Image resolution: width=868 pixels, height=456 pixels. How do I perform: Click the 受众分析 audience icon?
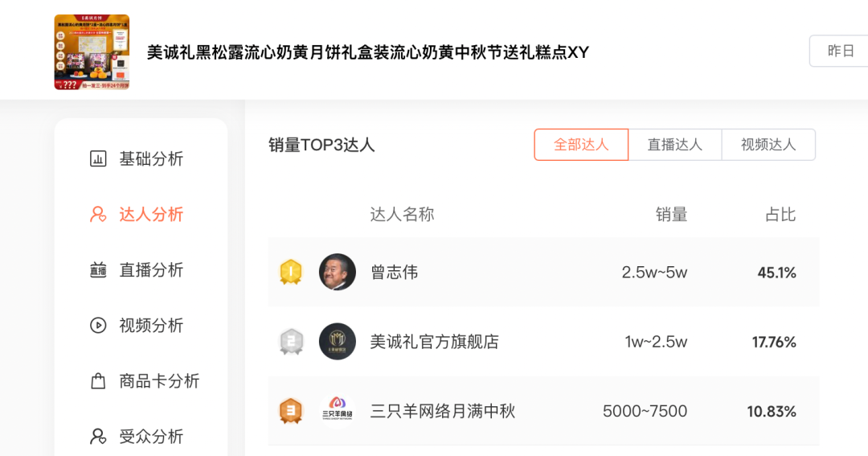(x=98, y=437)
